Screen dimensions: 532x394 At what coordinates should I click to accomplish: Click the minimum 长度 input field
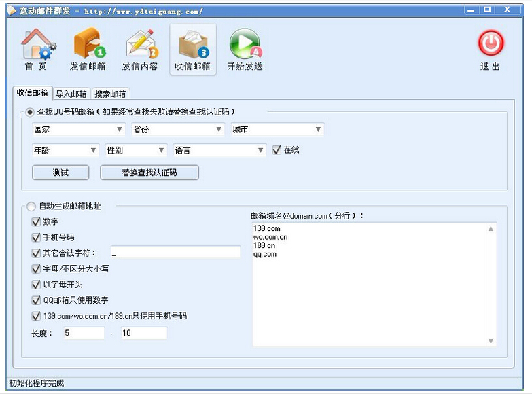[x=84, y=334]
